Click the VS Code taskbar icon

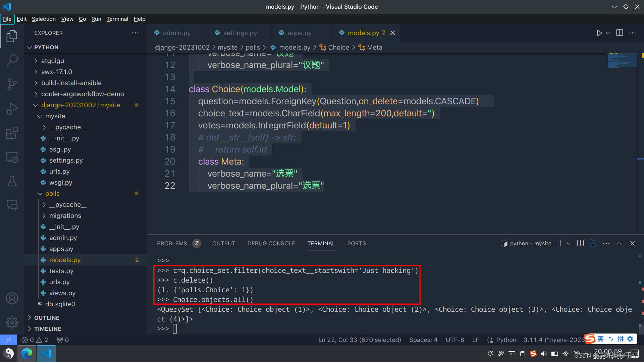tap(46, 353)
